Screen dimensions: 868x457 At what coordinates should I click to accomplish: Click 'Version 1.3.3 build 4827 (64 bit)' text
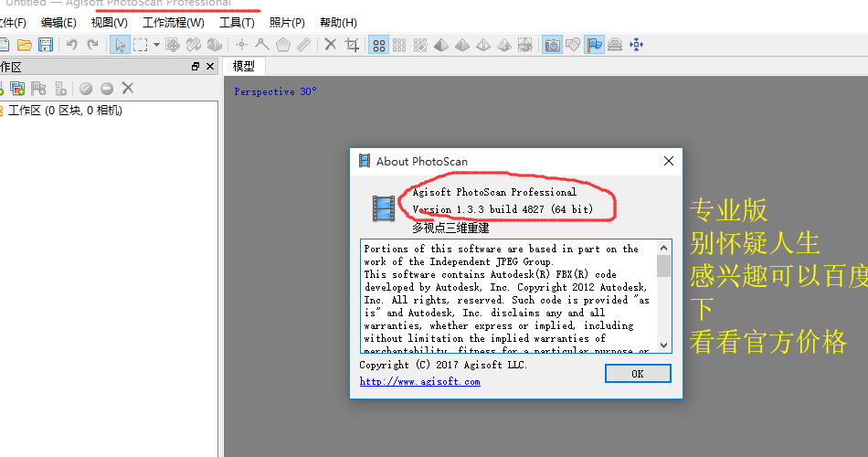coord(503,209)
